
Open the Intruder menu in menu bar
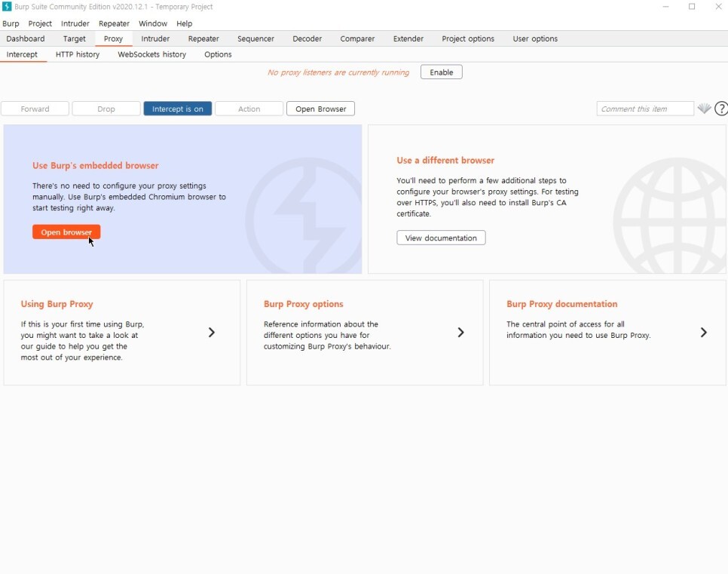point(75,23)
